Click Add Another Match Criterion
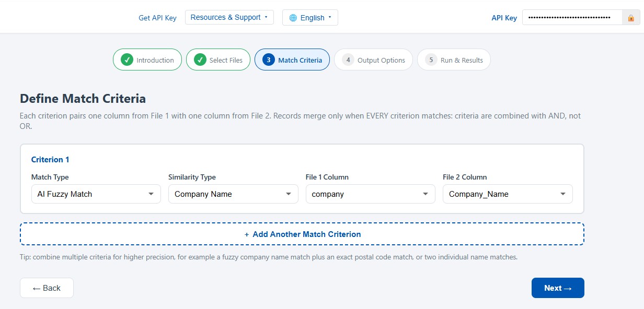Screen dimensions: 644x309 pyautogui.click(x=302, y=234)
